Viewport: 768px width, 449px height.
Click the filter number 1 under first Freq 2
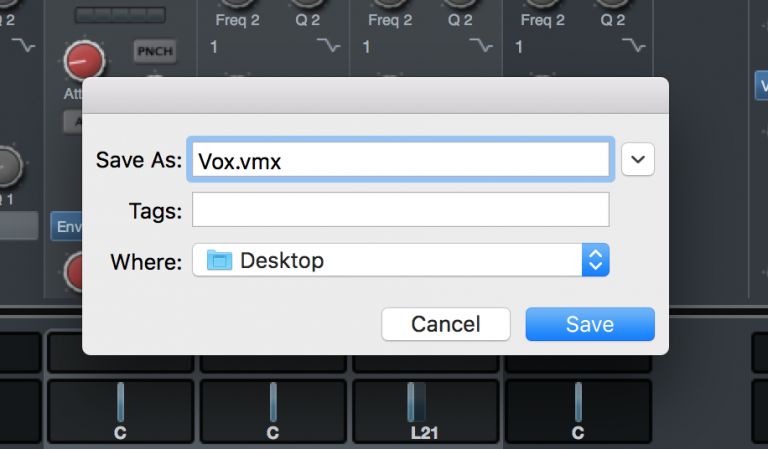(214, 47)
